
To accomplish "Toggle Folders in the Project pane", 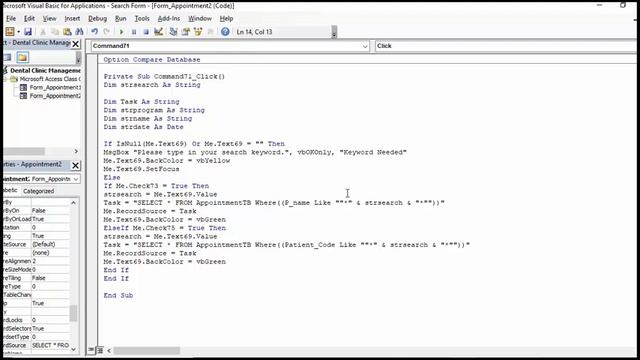I will (x=22, y=58).
